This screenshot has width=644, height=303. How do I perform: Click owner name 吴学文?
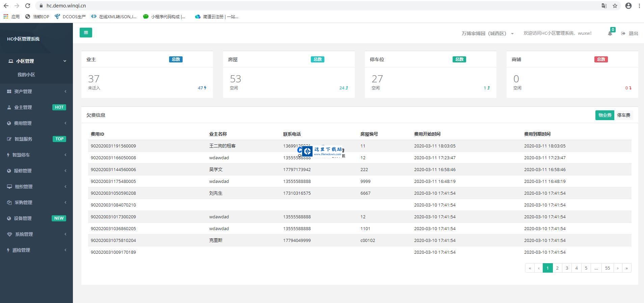pos(216,169)
